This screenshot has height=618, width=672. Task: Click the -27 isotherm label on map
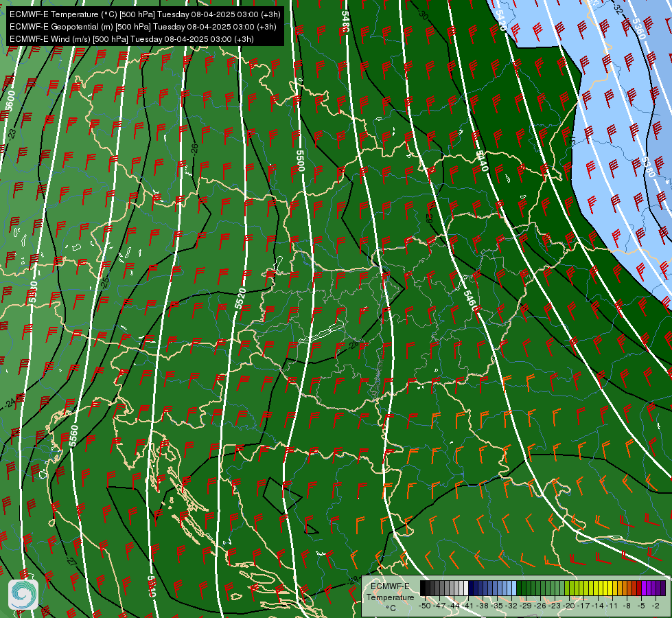72,560
